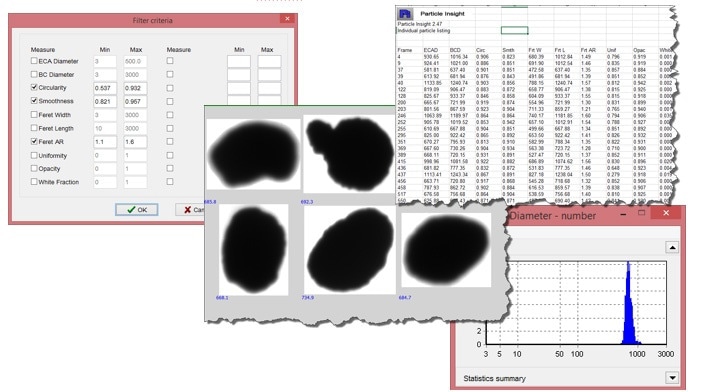
Task: Maximize the Diameter - number window
Action: coord(642,213)
